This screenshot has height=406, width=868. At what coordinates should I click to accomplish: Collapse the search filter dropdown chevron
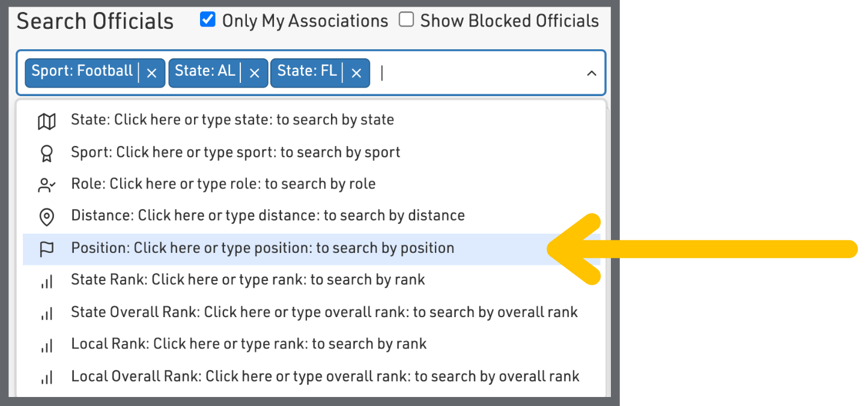[x=592, y=73]
